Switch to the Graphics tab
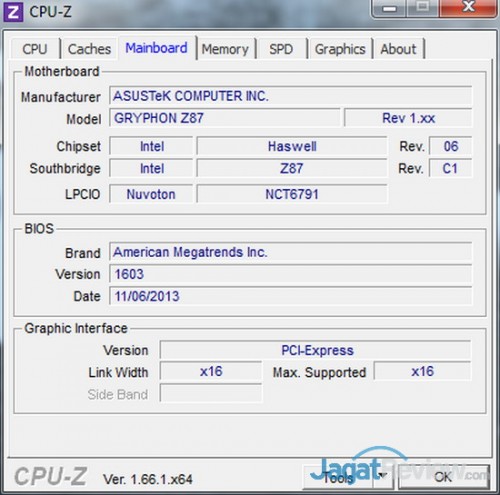500x495 pixels. pyautogui.click(x=340, y=49)
